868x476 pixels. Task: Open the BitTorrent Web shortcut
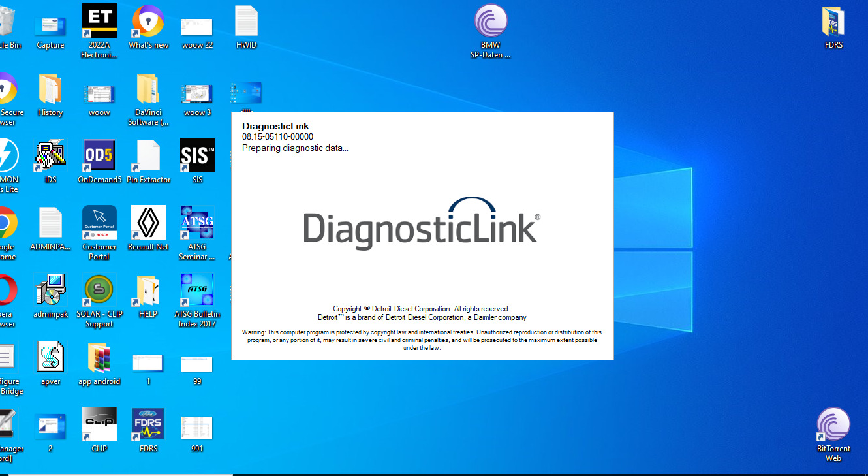tap(833, 434)
